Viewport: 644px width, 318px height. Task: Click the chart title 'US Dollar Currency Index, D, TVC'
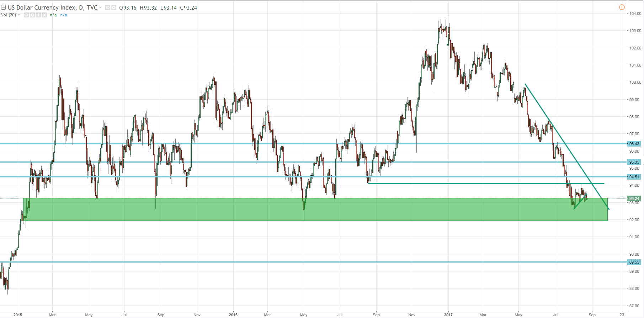click(x=53, y=7)
